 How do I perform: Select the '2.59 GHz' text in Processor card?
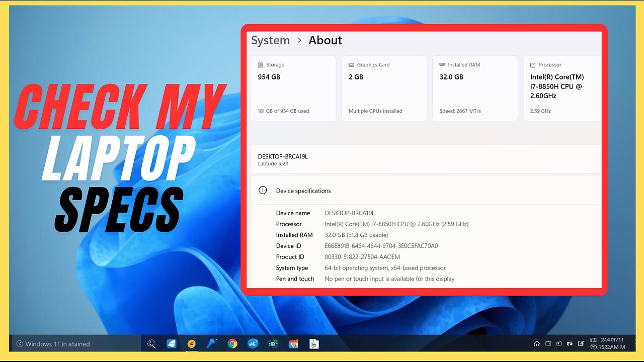pyautogui.click(x=540, y=111)
